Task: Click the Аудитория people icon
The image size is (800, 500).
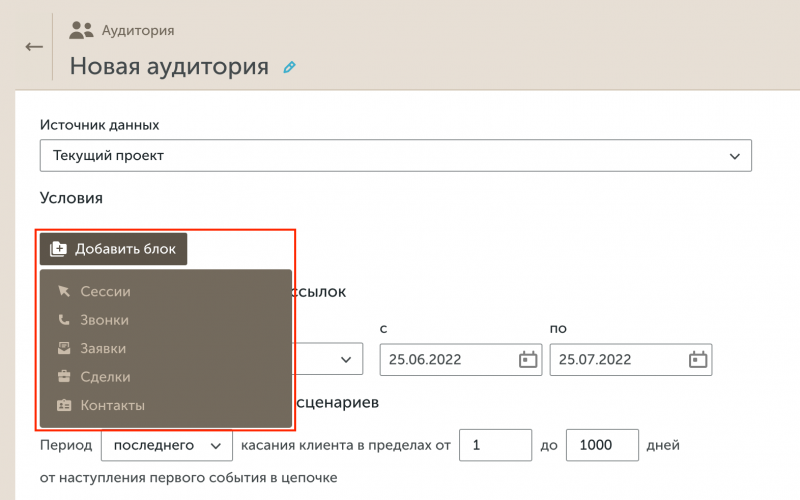Action: click(81, 30)
